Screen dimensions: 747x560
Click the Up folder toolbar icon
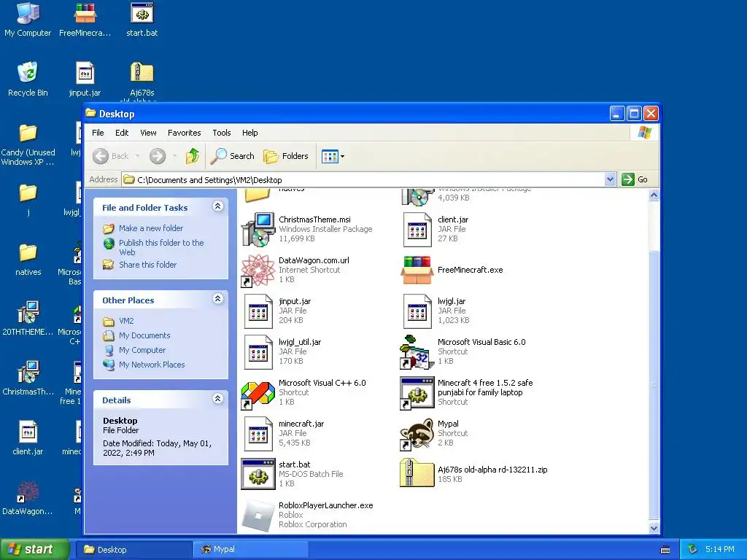(x=193, y=156)
